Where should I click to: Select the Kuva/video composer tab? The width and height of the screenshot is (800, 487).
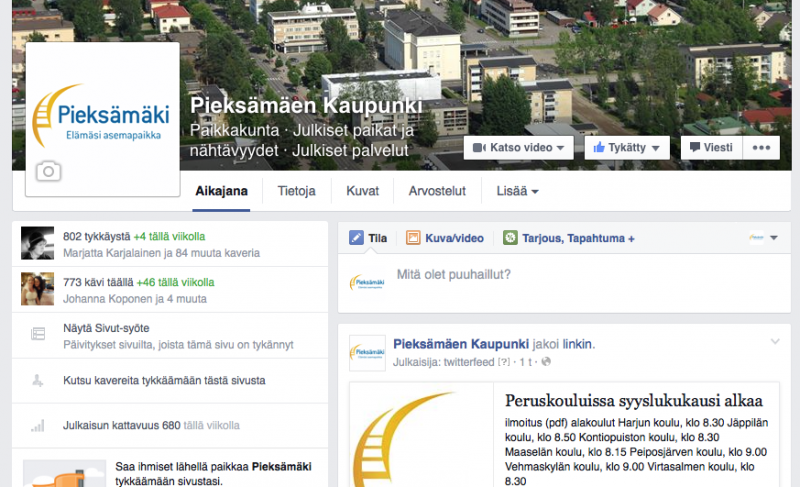click(x=445, y=238)
